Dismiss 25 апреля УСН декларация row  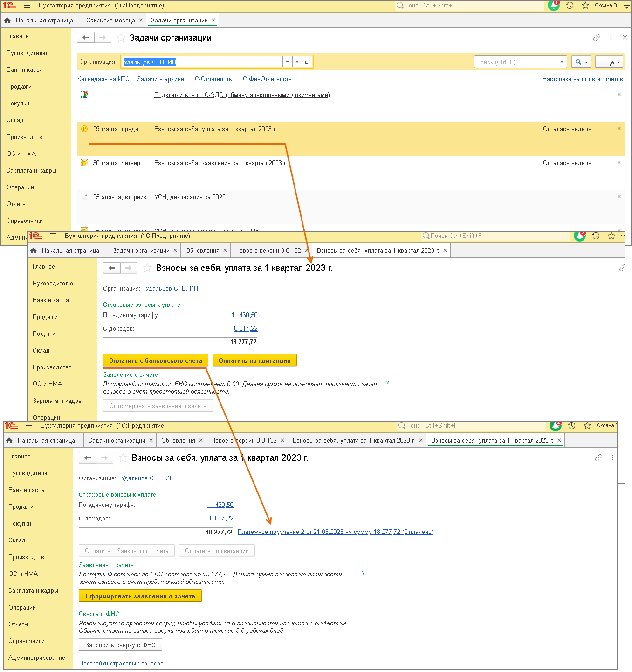(x=619, y=197)
